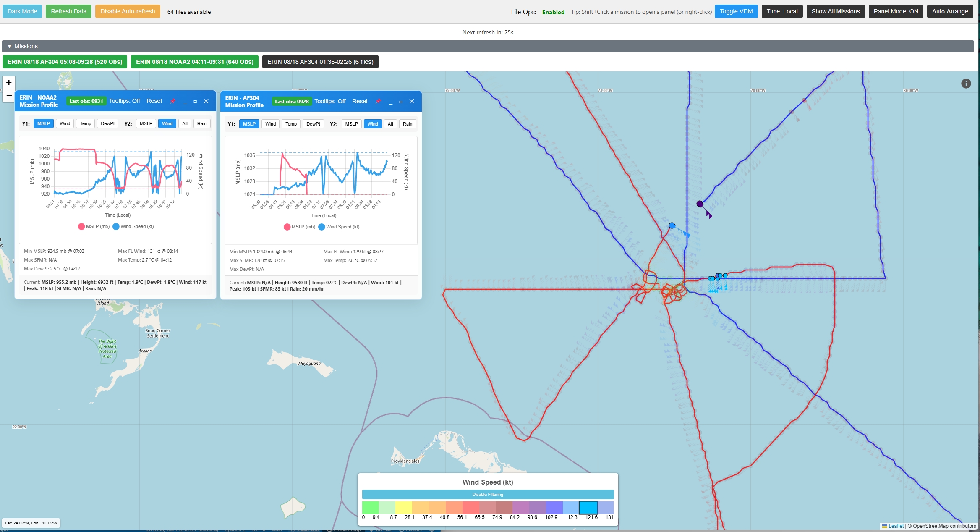
Task: Select ERIN 08/18 NOAA2 mission tab
Action: [x=195, y=62]
